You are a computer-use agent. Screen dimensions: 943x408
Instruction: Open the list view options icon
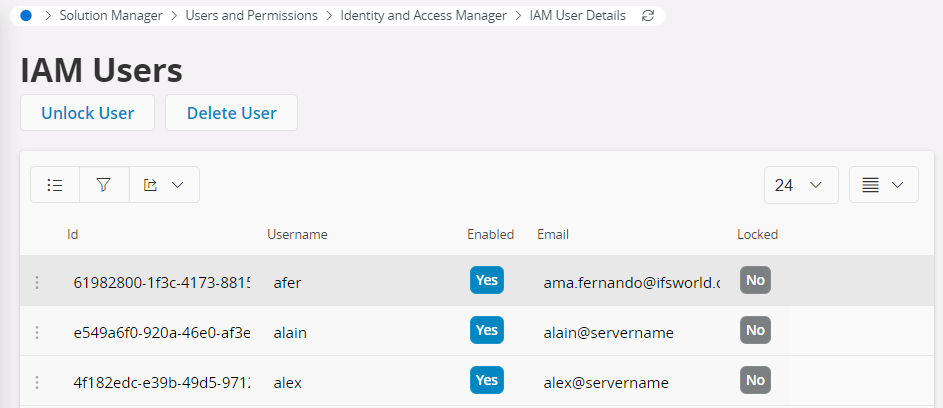tap(55, 185)
